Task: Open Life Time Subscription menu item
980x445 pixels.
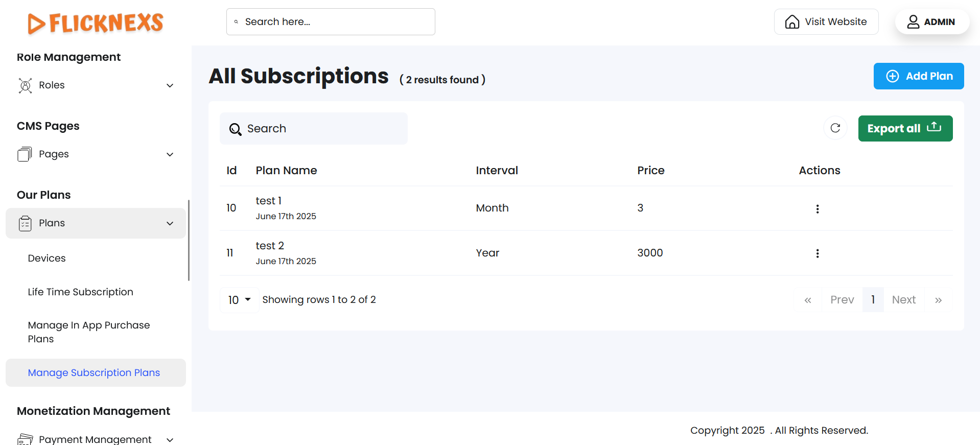Action: [80, 292]
